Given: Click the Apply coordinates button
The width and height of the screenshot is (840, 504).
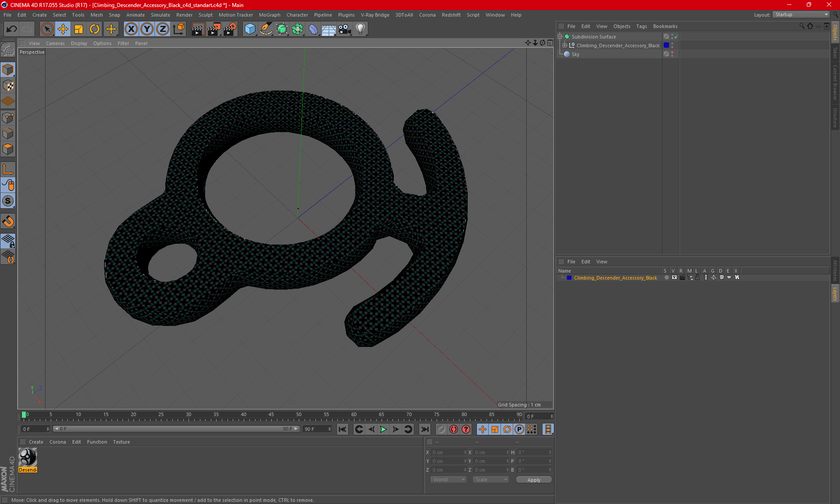Looking at the screenshot, I should [x=534, y=480].
